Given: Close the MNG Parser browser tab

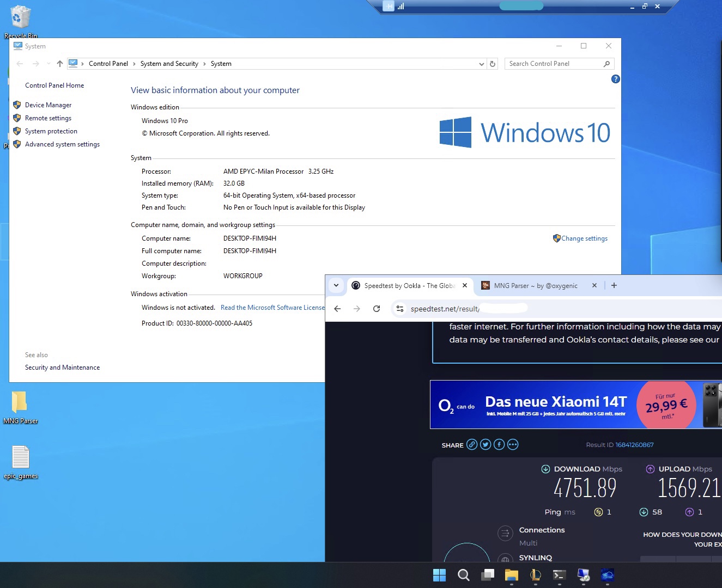Looking at the screenshot, I should point(594,285).
